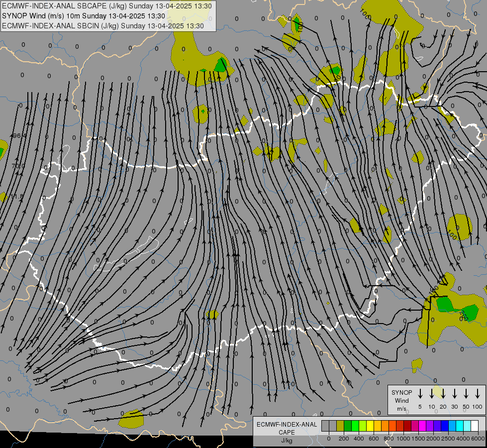Click the '200' tick label on colorbar
The height and width of the screenshot is (448, 487).
344,439
